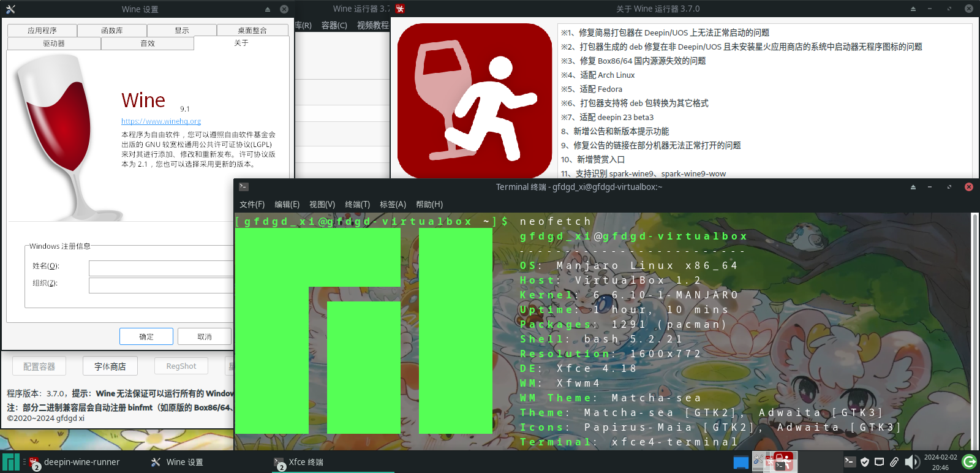
Task: Shade the Wine 设置 window with arrow button
Action: [267, 9]
